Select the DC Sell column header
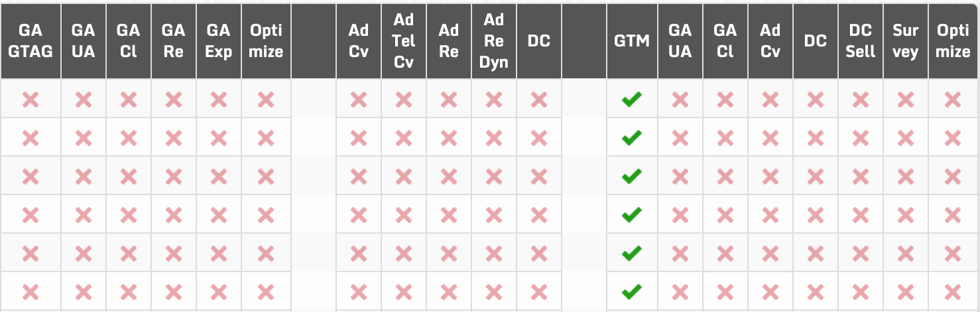 pyautogui.click(x=861, y=41)
